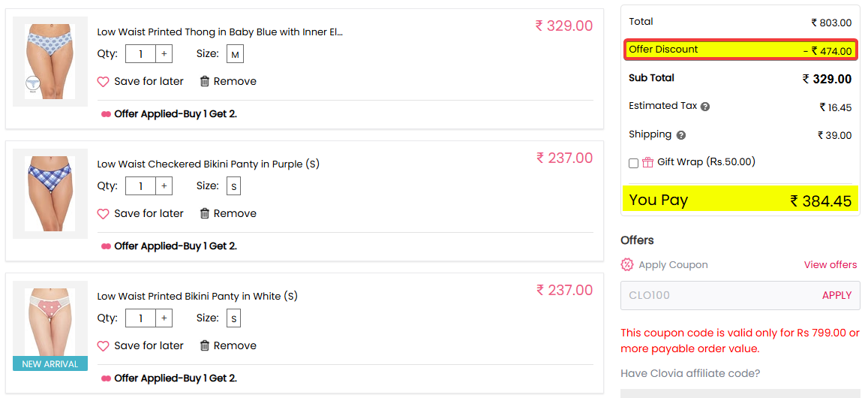Open the Baby Blue Thong product thumbnail
This screenshot has width=868, height=398.
point(50,62)
